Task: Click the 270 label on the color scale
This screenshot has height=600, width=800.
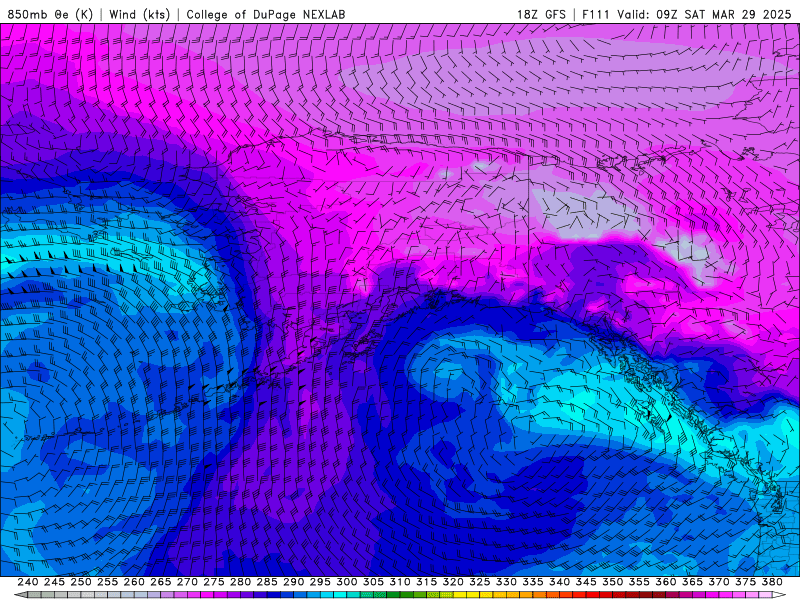Action: click(187, 582)
